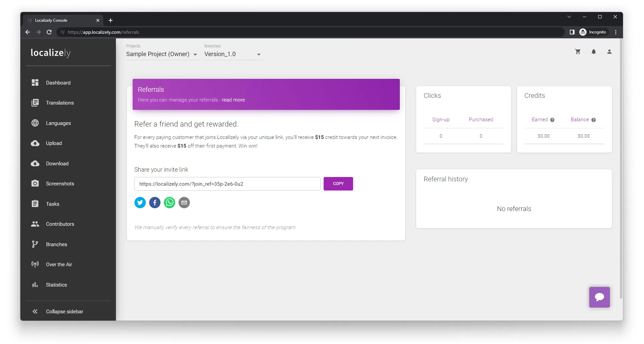644x344 pixels.
Task: Click the Download cloud icon
Action: coord(35,163)
